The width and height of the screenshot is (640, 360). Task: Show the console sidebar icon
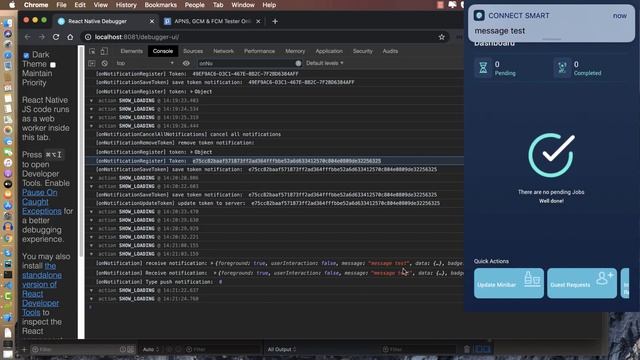tap(92, 63)
